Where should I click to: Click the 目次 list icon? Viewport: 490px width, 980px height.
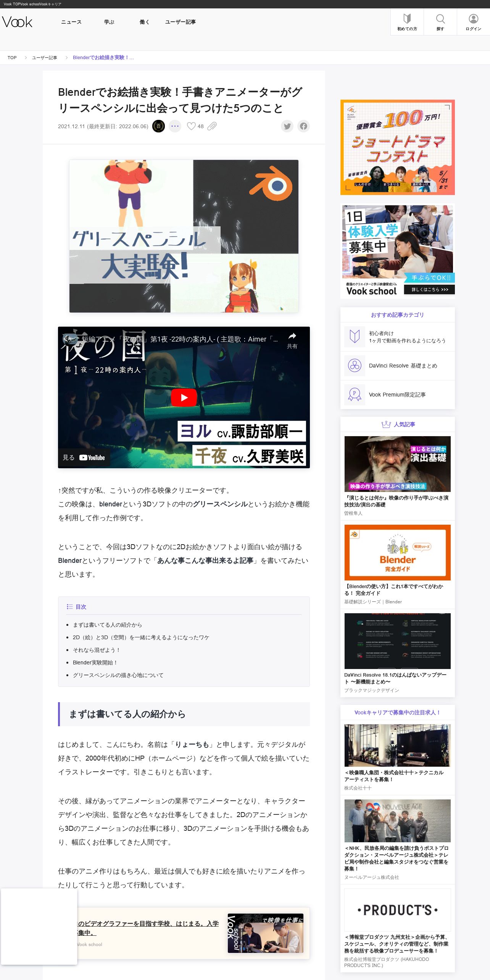coord(69,607)
